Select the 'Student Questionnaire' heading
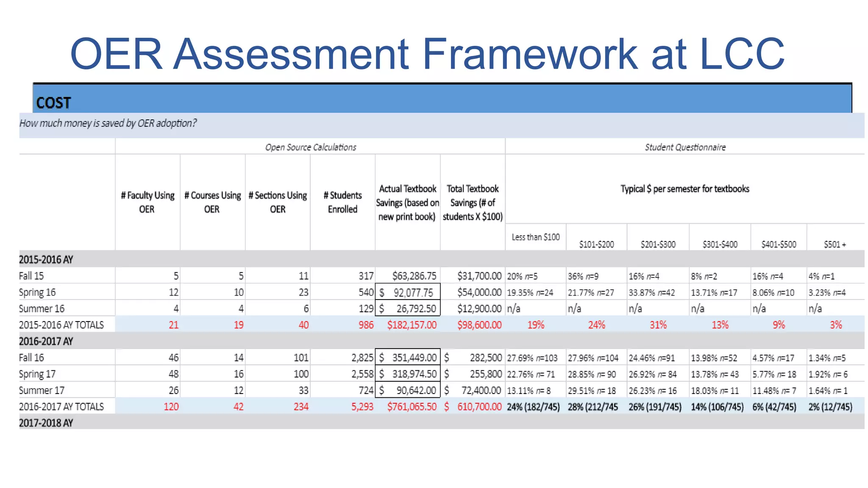 tap(685, 147)
